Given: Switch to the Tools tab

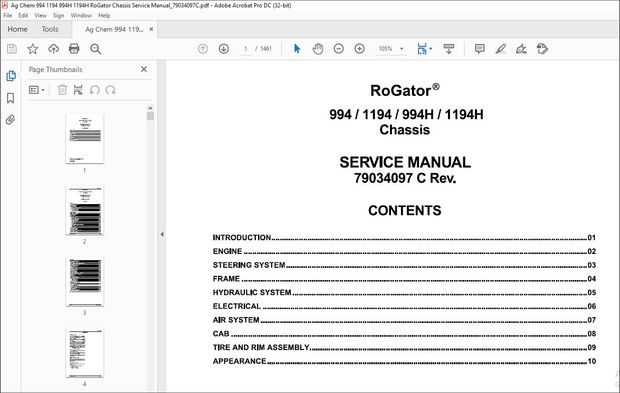Looking at the screenshot, I should click(x=50, y=29).
